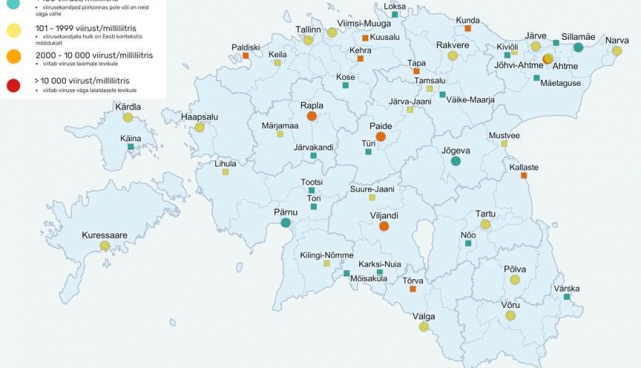Select the Paldiski orange square marker
Viewport: 641px width, 368px height.
pyautogui.click(x=246, y=56)
